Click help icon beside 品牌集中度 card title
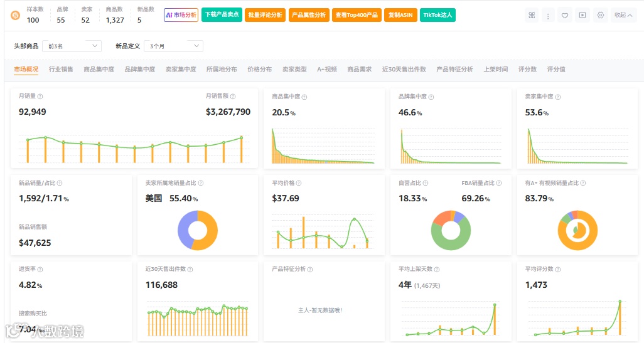Viewport: 644px width, 343px height. (x=431, y=97)
